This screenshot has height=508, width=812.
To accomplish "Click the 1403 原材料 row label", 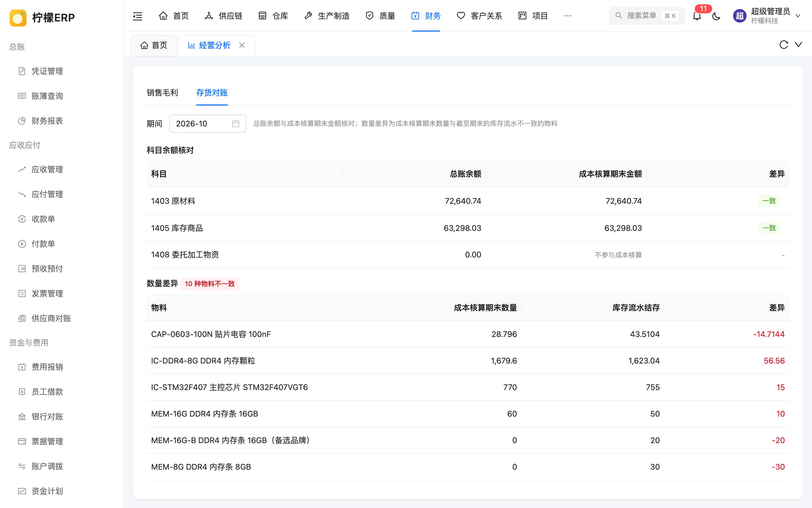I will [173, 201].
